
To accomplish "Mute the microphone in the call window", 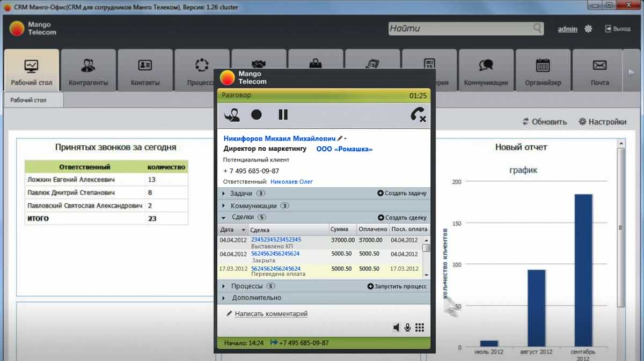I will (408, 327).
